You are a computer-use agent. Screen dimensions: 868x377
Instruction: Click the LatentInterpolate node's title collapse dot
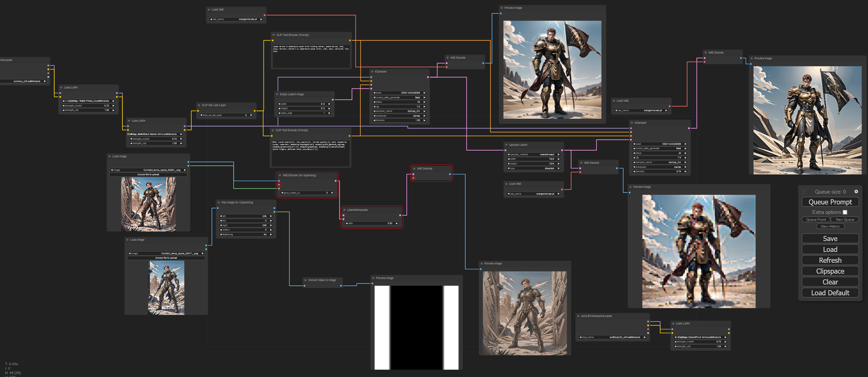pos(344,210)
